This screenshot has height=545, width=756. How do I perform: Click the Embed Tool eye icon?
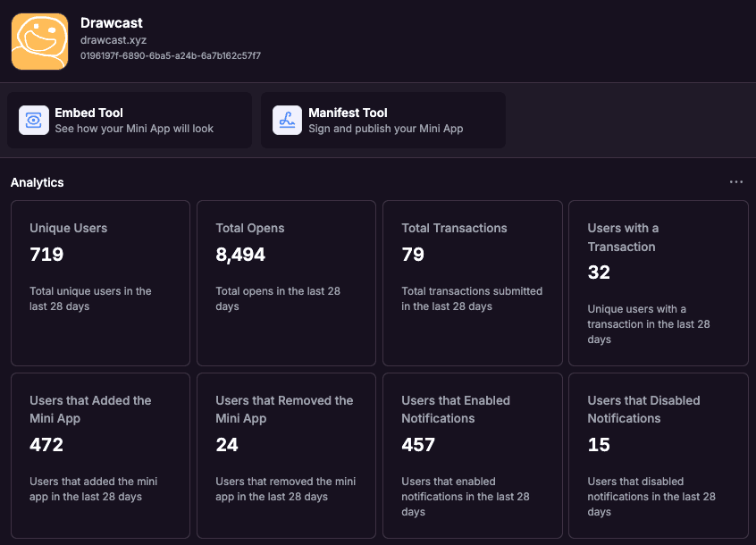pos(34,120)
